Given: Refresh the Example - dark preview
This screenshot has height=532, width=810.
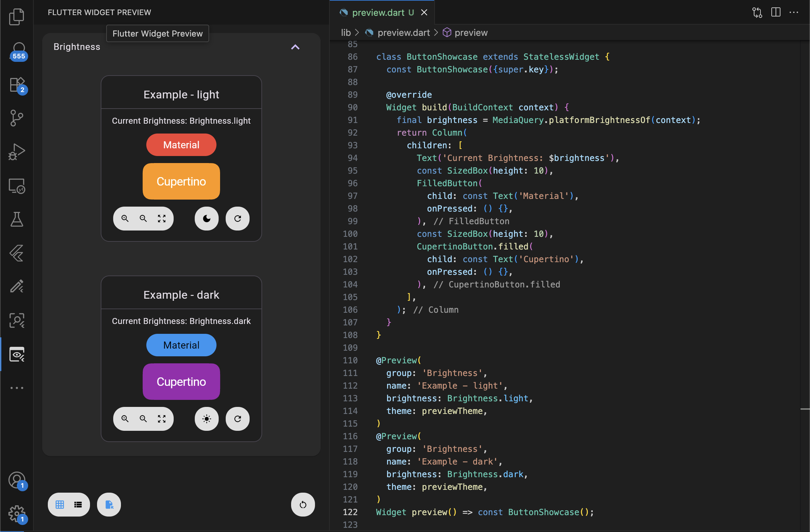Looking at the screenshot, I should tap(237, 419).
